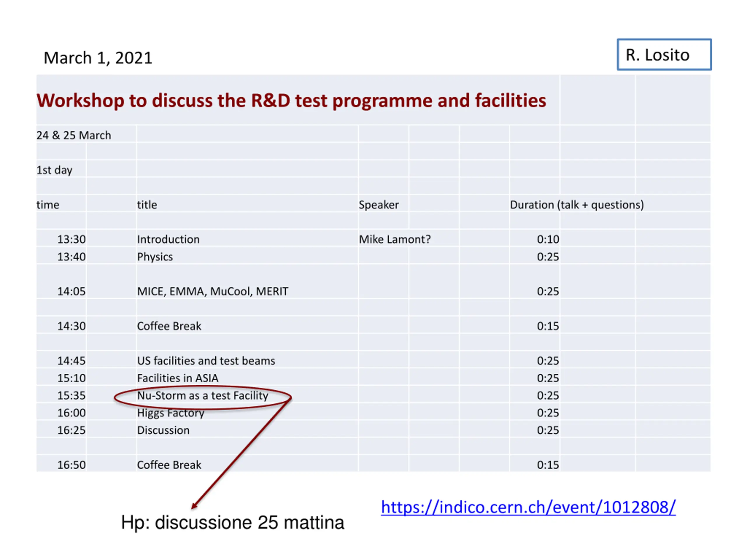Image resolution: width=747 pixels, height=560 pixels.
Task: Select the March 1, 2021 date text
Action: tap(98, 58)
